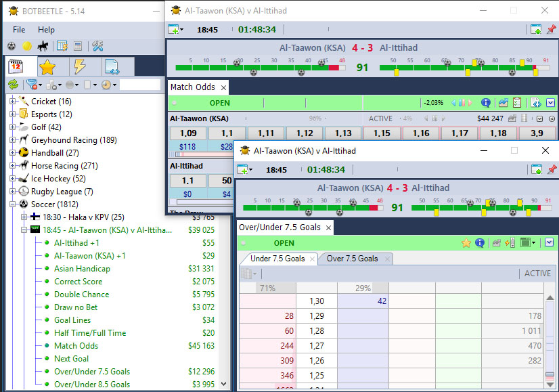
Task: Open the File menu
Action: (19, 30)
